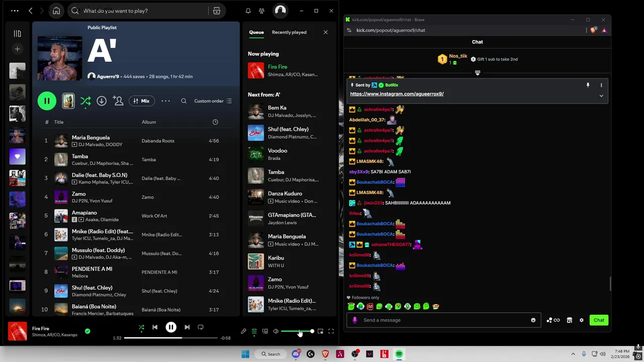Open Connect to a device icon
The width and height of the screenshot is (644, 362).
pos(265,331)
